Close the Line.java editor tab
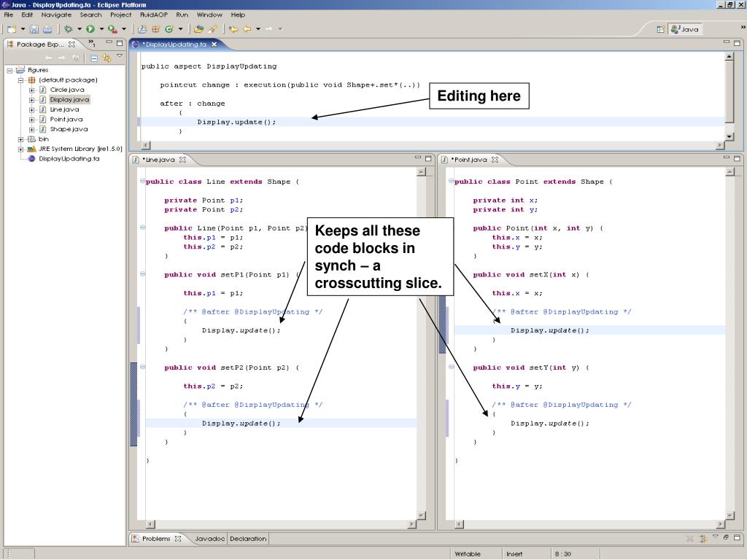747x560 pixels. (x=182, y=160)
